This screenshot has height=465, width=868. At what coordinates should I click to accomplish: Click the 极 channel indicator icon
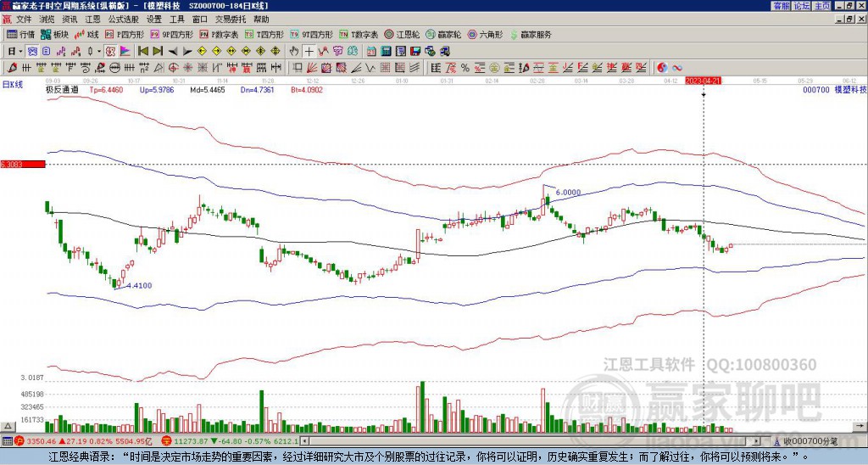tap(110, 52)
